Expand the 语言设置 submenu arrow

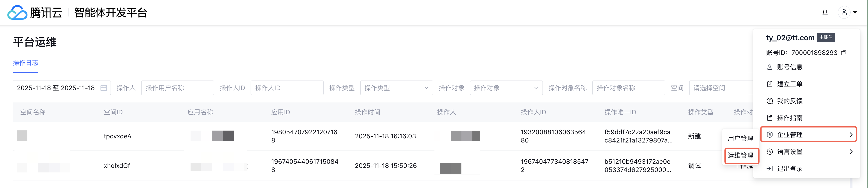(x=851, y=152)
